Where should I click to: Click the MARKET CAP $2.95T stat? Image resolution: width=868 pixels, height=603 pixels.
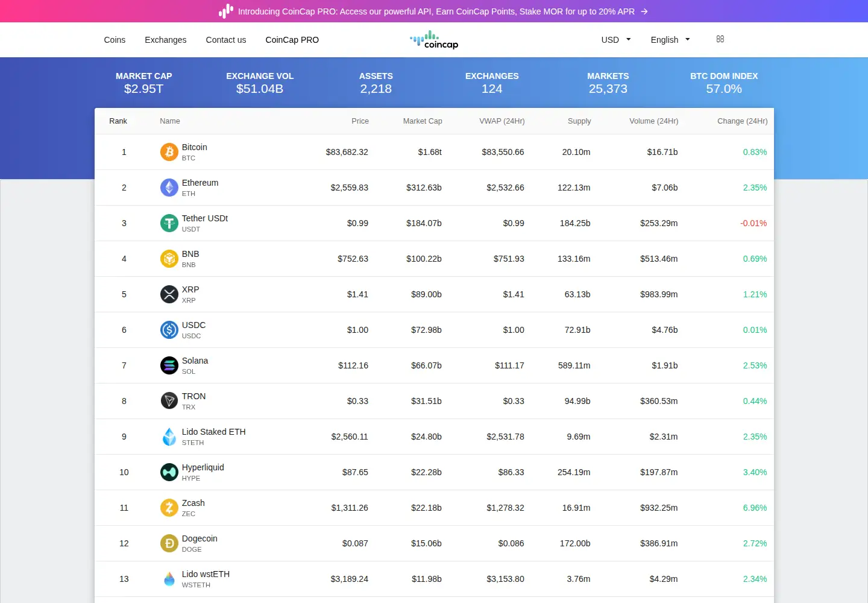point(144,83)
